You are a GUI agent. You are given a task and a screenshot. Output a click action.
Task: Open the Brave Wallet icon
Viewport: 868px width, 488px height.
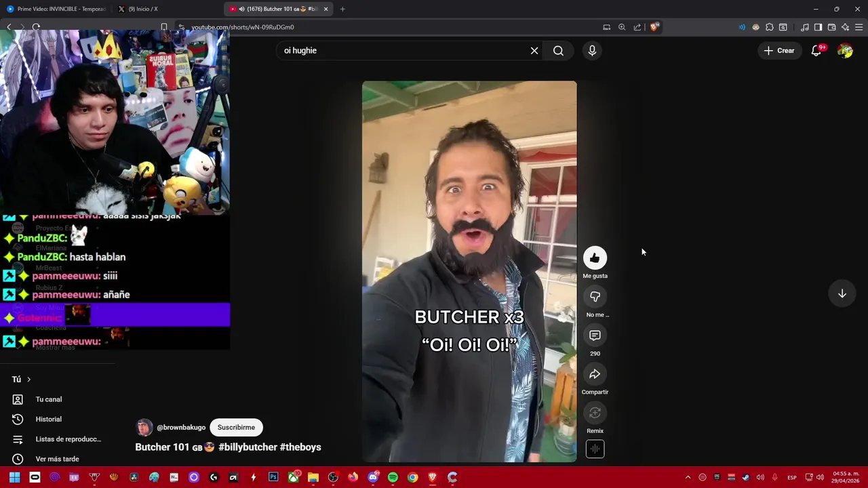(x=831, y=27)
